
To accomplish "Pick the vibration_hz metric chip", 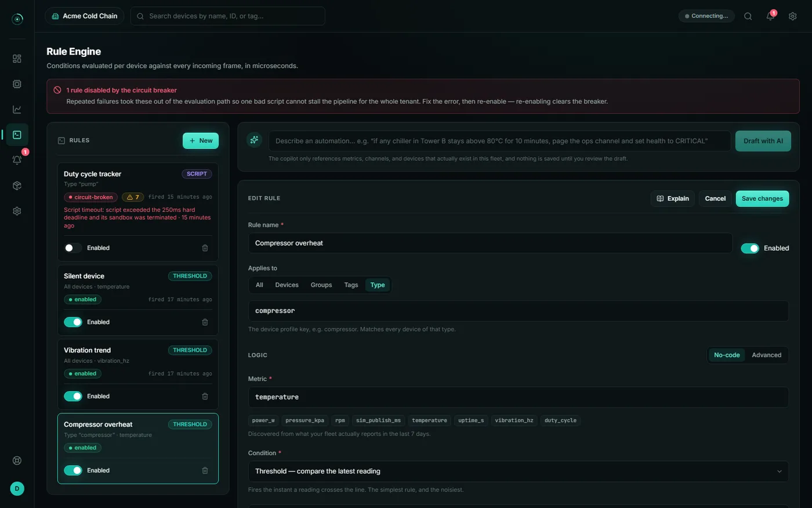I will [x=514, y=420].
